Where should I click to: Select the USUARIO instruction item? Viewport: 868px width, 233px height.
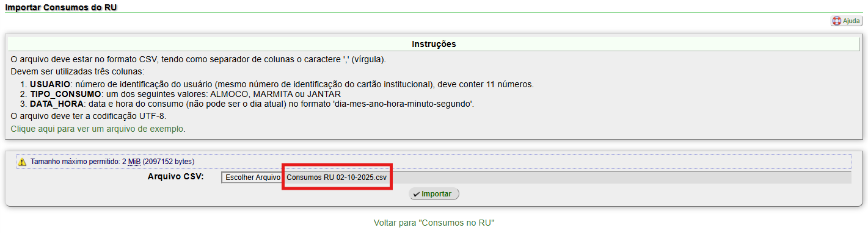(x=282, y=84)
